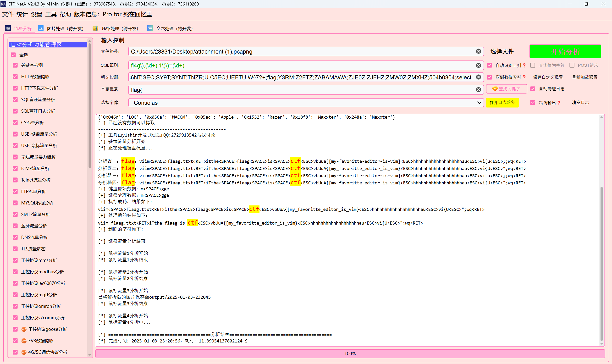Toggle the TLS流量解密 checkbox

[15, 249]
